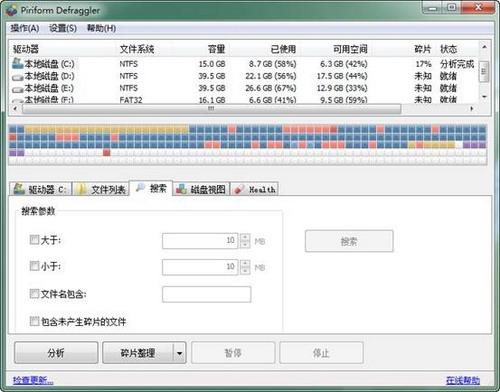Viewport: 500px width, 392px height.
Task: Enable the 大于 size checkbox
Action: [x=34, y=239]
